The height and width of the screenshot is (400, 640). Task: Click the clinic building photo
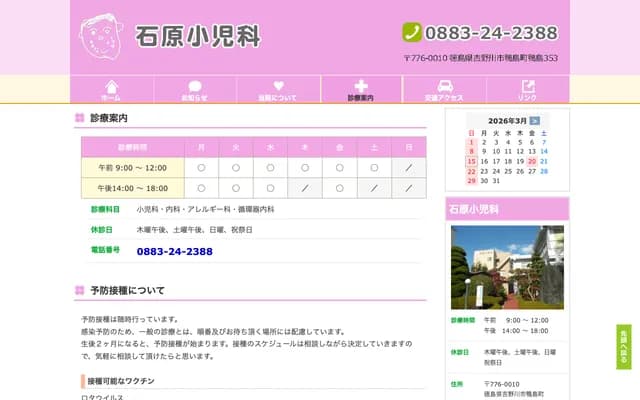507,266
